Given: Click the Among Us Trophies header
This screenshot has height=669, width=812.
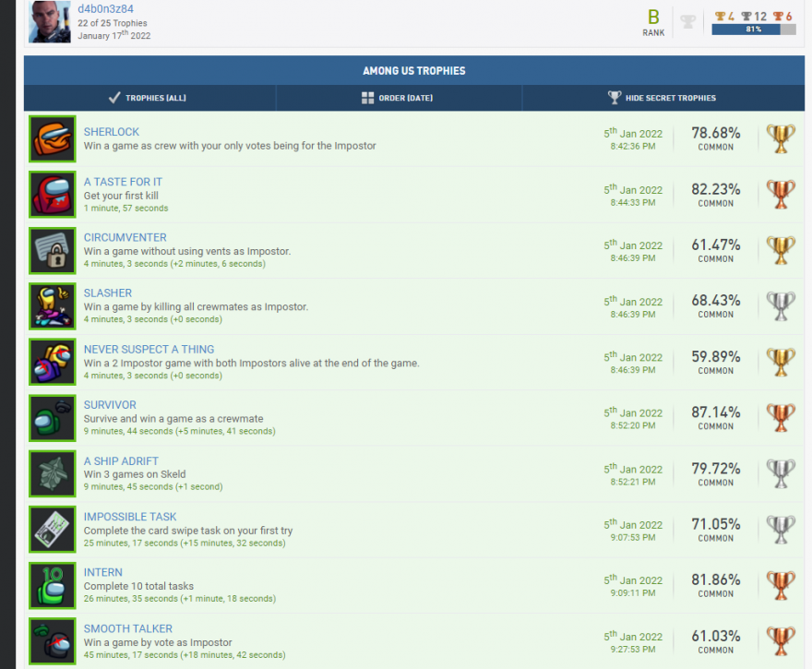Looking at the screenshot, I should click(413, 71).
